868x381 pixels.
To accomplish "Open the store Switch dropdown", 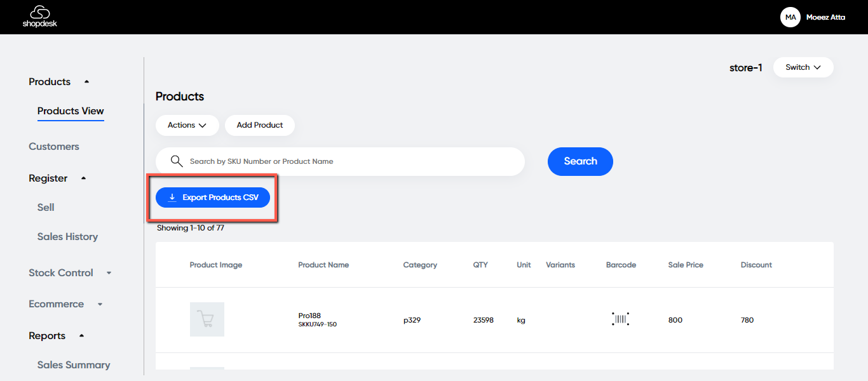I will tap(803, 67).
